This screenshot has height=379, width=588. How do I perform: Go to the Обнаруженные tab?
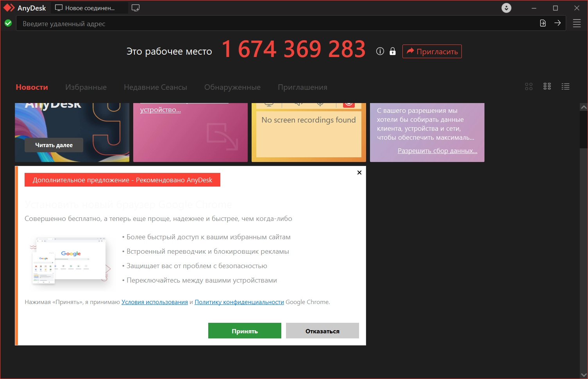point(232,87)
